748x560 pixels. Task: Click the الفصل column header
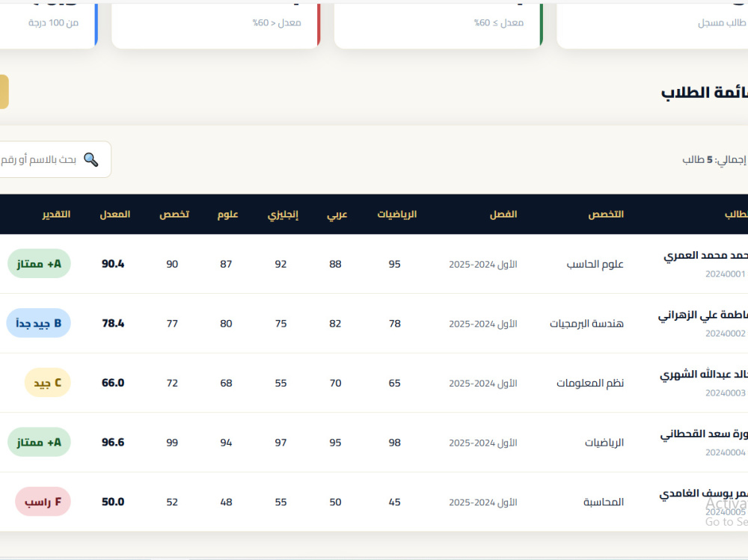[x=503, y=214]
